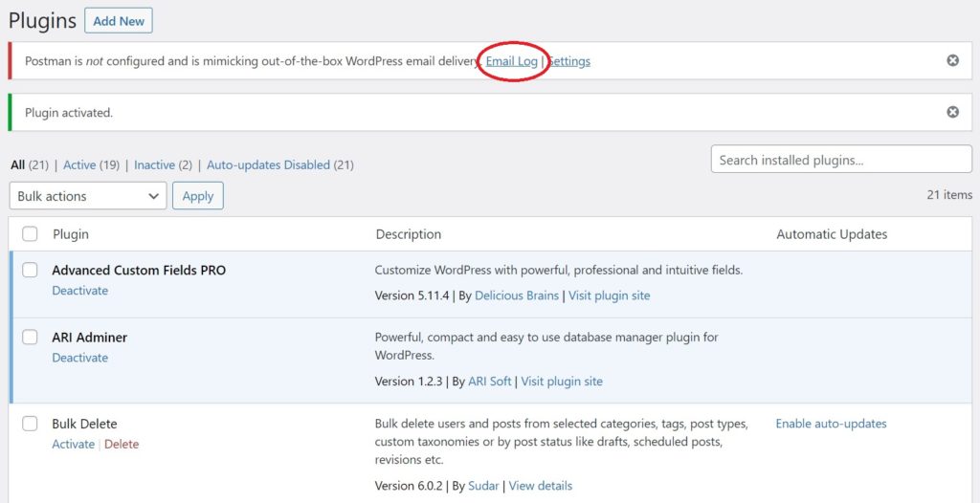980x503 pixels.
Task: Focus the Search installed plugins field
Action: (841, 160)
